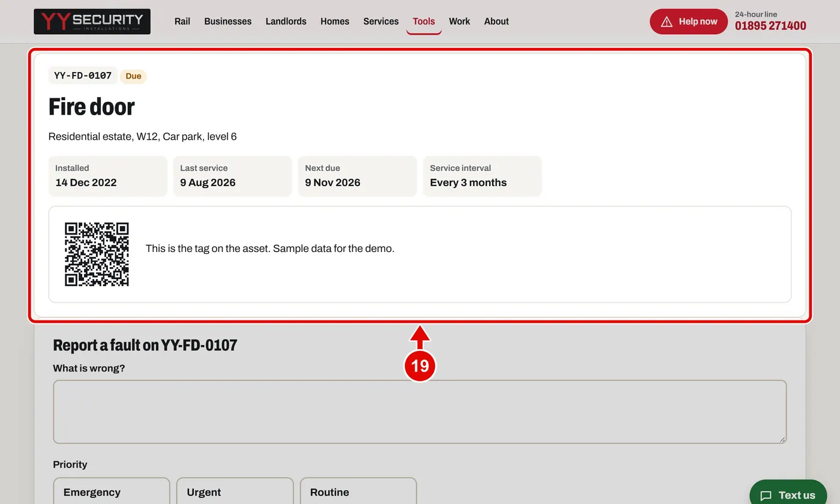Click the asset QR code image
The image size is (840, 504).
tap(97, 254)
